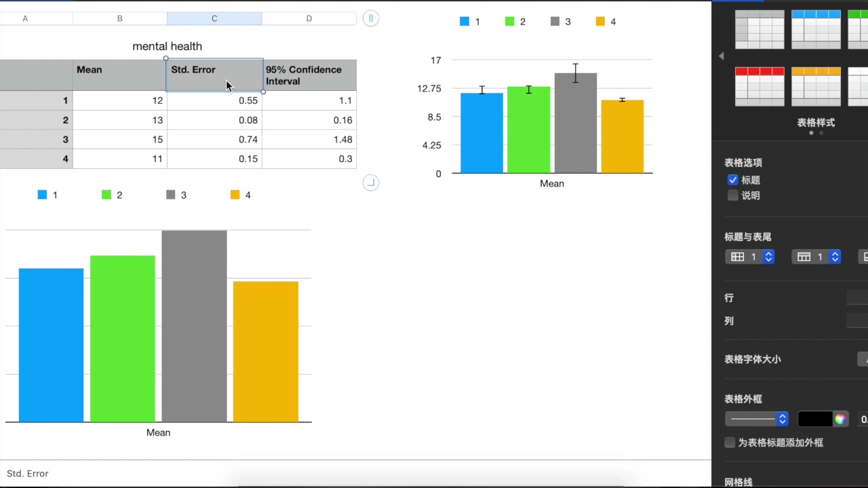Select column C header
The width and height of the screenshot is (868, 488).
click(214, 18)
